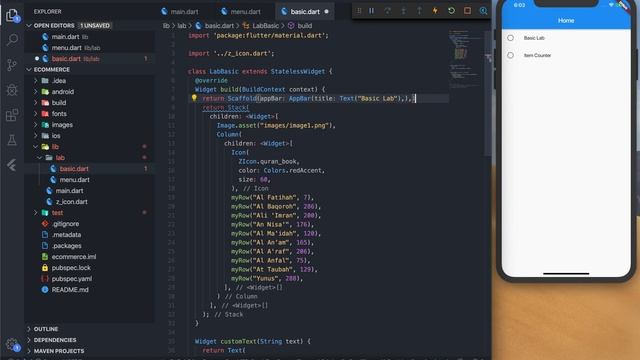Open basic.dart in the lab folder tree
The width and height of the screenshot is (640, 360).
coord(74,169)
